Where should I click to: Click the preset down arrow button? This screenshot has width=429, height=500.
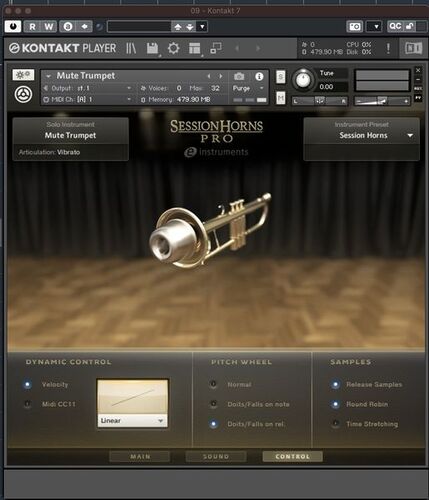(190, 27)
